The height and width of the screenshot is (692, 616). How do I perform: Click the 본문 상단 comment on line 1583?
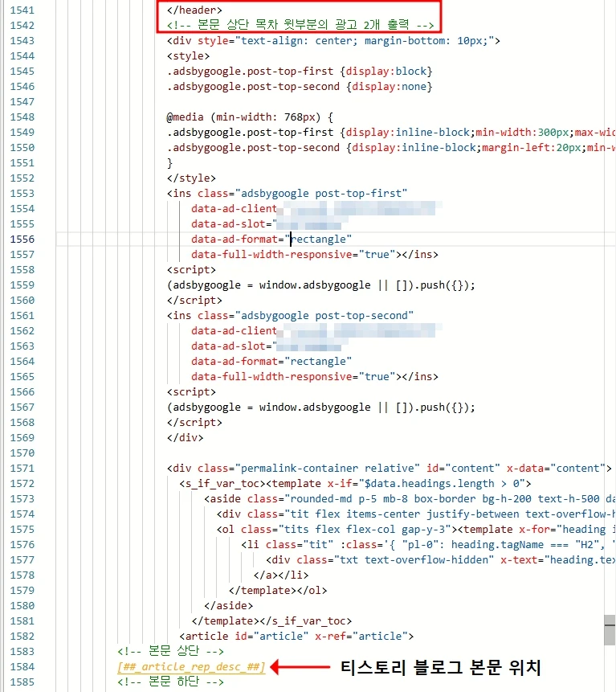[x=170, y=651]
